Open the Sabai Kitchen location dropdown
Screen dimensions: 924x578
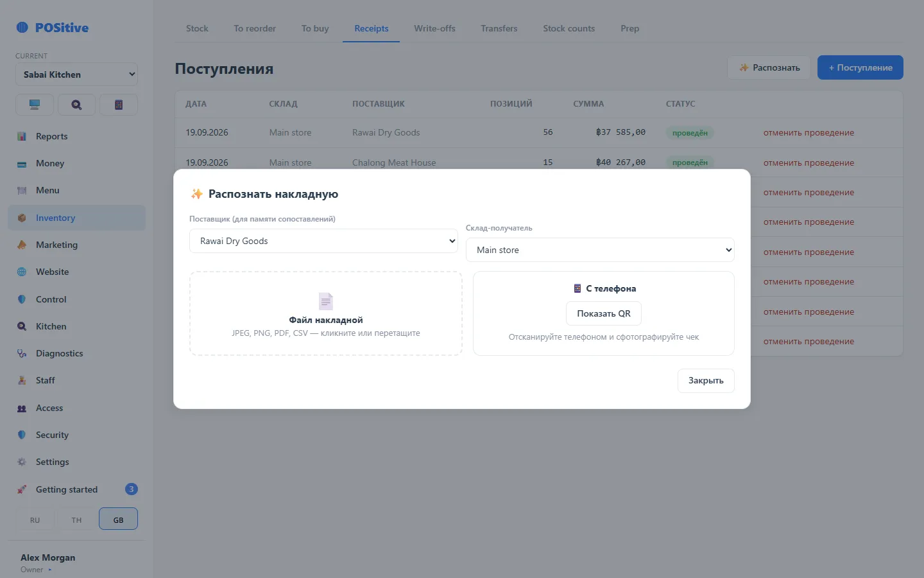[x=76, y=74]
